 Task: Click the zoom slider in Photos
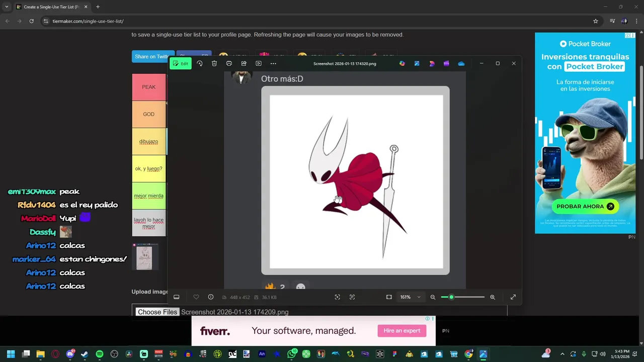click(x=463, y=297)
